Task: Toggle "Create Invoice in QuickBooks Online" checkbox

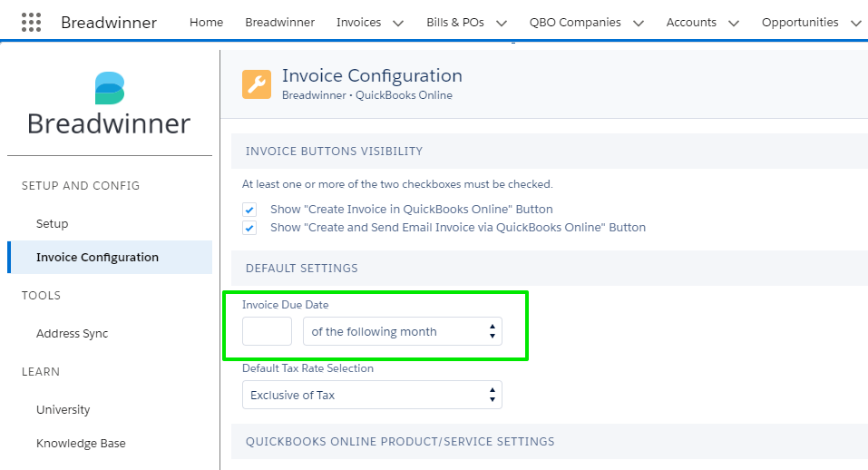Action: pos(249,210)
